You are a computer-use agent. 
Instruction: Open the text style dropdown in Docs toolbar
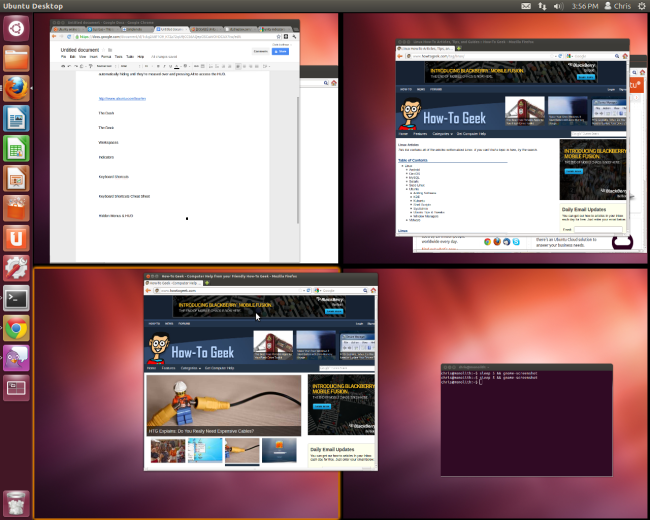107,66
